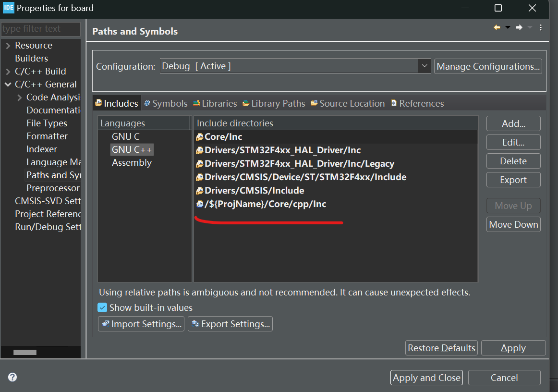Select the Paths and Symbols tree item

pyautogui.click(x=53, y=175)
